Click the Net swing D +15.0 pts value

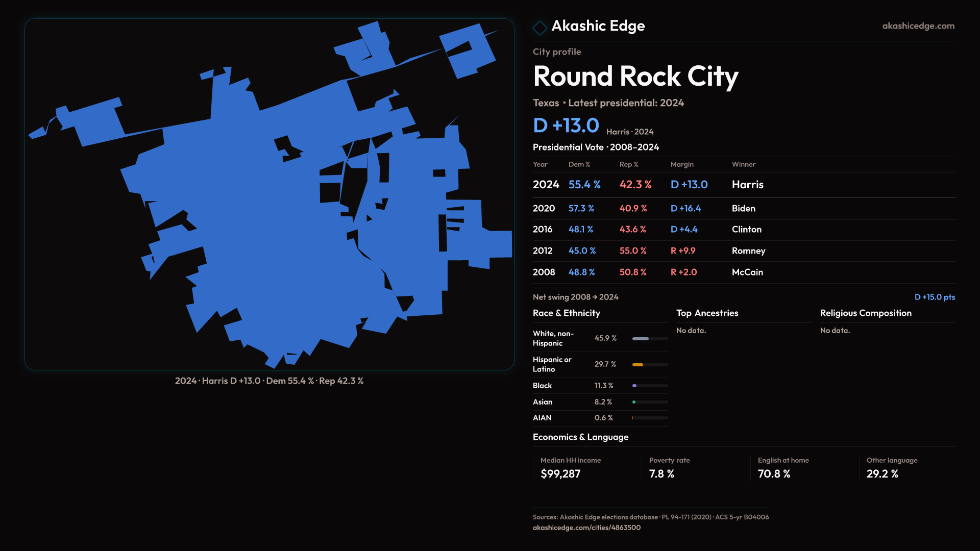(934, 297)
